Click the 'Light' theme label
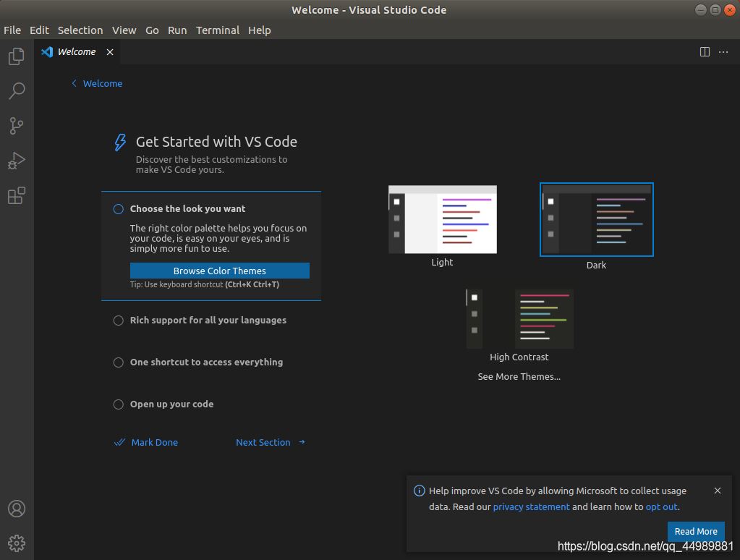Screen dimensions: 740x560 [x=442, y=262]
